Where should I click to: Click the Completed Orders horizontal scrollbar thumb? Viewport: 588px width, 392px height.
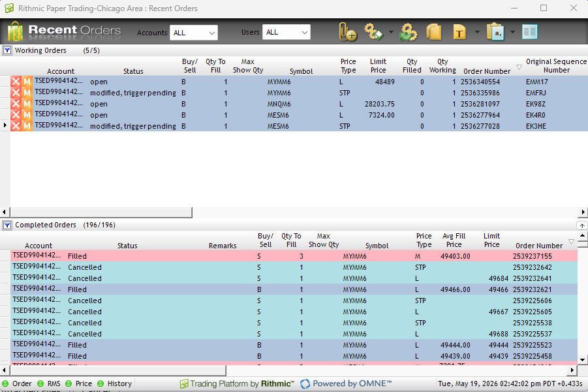coord(118,370)
